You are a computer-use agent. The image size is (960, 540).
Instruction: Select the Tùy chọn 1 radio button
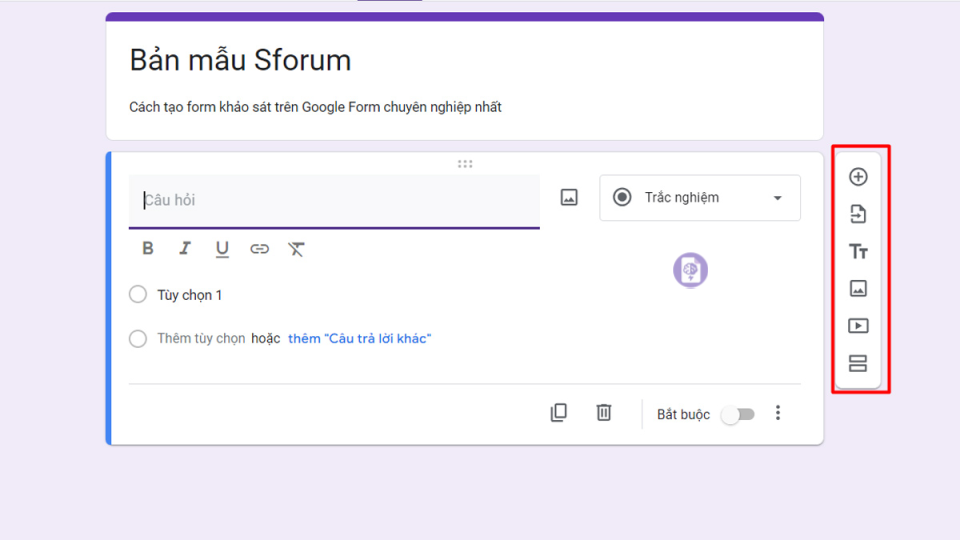coord(138,294)
